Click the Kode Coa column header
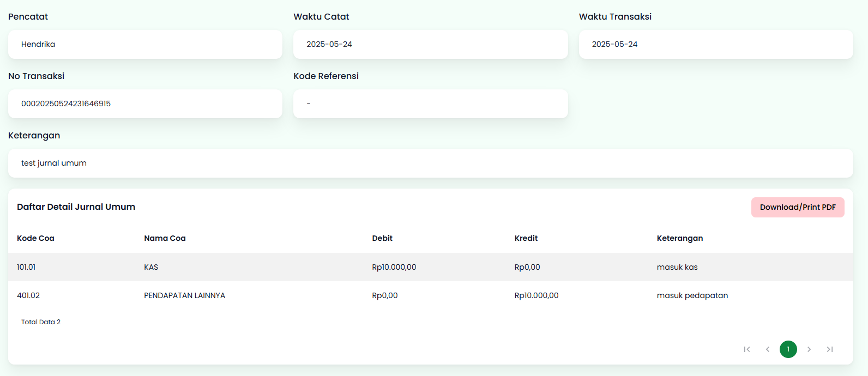This screenshot has height=376, width=868. coord(35,238)
